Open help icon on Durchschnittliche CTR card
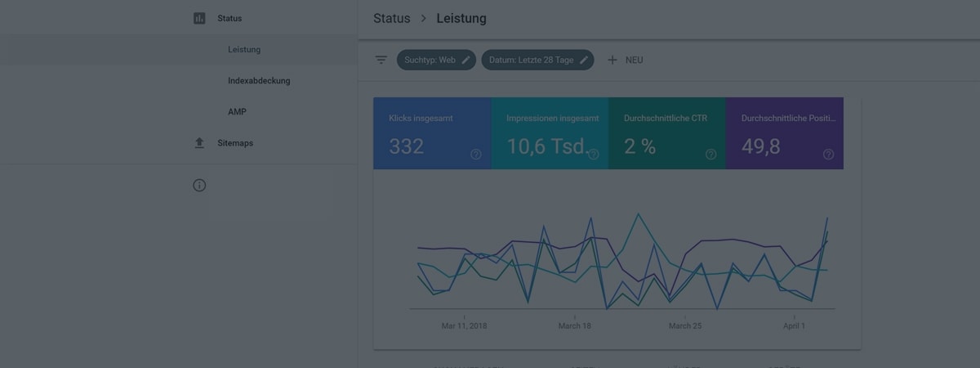The width and height of the screenshot is (980, 368). click(710, 155)
